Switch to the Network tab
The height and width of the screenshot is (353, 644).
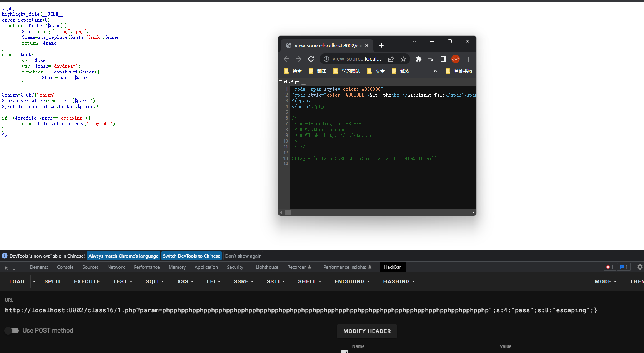(116, 267)
